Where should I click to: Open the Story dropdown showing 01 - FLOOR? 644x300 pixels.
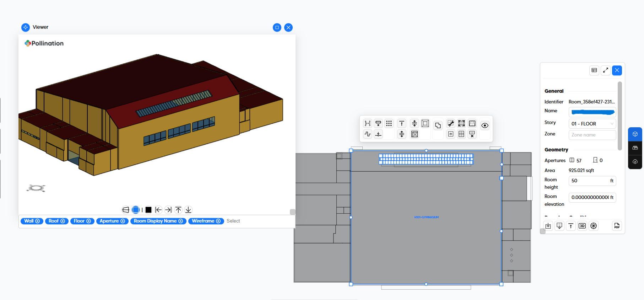click(592, 124)
